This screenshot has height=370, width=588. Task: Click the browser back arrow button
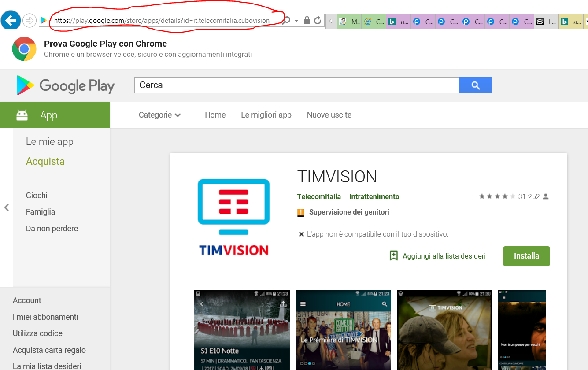[11, 20]
